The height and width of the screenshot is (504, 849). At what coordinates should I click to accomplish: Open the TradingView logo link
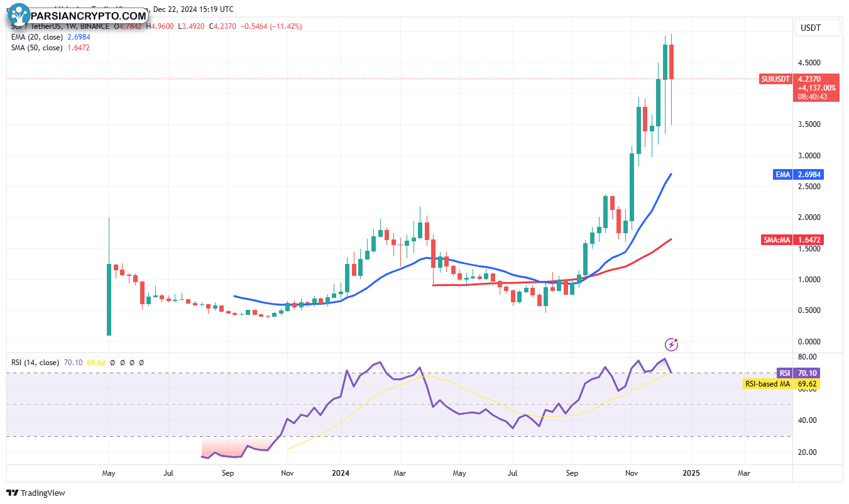coord(36,493)
